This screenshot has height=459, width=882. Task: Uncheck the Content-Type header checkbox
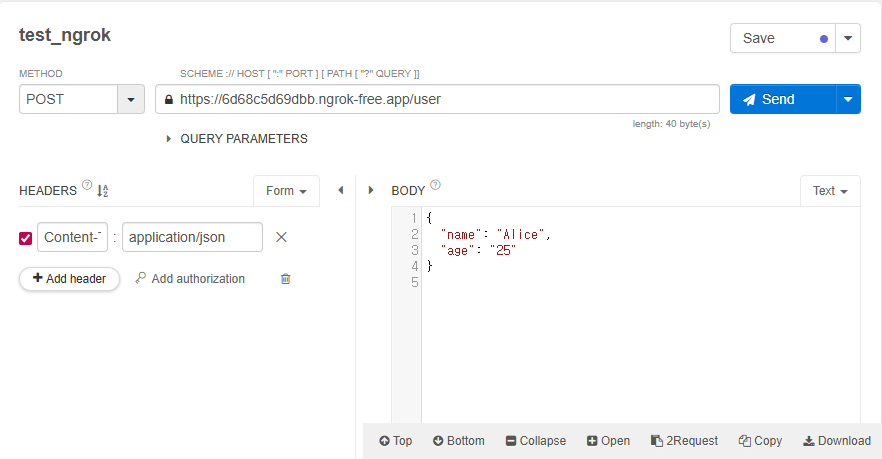click(26, 238)
